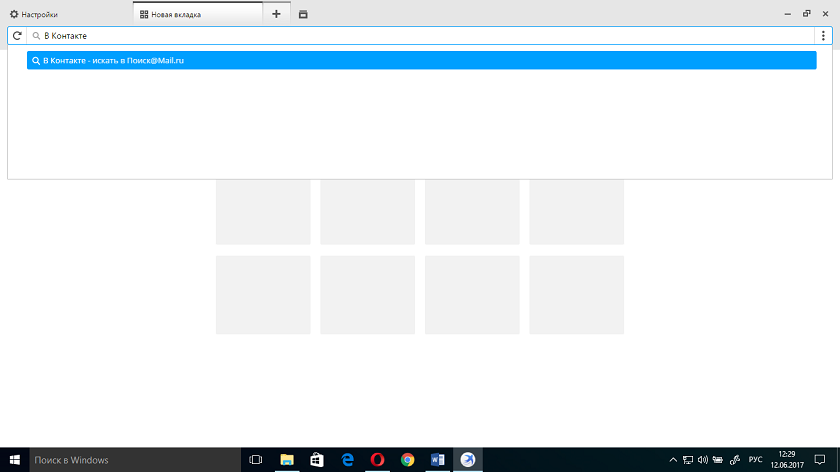
Task: Minimize the browser window
Action: click(788, 14)
